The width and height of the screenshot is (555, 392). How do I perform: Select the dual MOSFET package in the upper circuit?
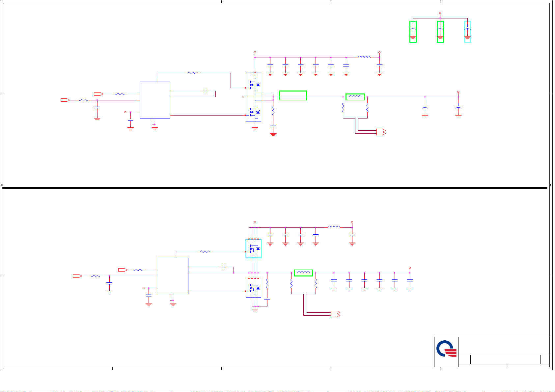coord(253,97)
